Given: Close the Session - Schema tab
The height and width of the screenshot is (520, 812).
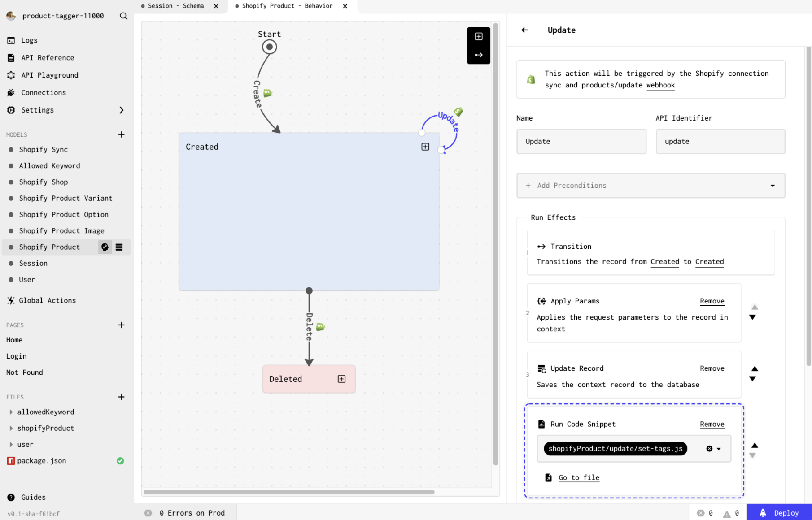Looking at the screenshot, I should 216,6.
